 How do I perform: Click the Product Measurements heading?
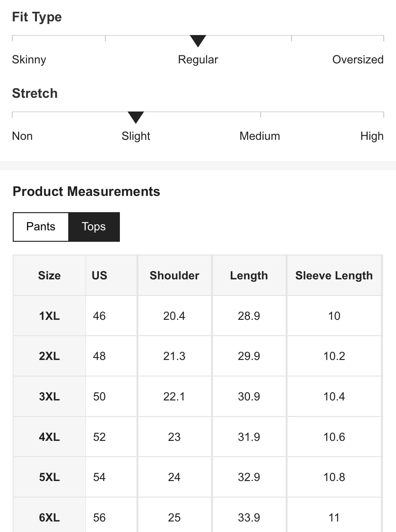pos(86,191)
